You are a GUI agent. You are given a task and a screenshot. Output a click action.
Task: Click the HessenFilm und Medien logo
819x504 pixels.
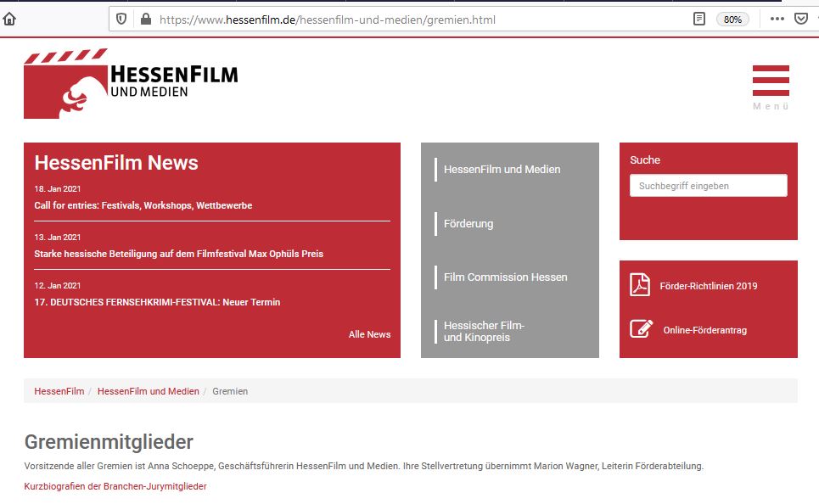(x=131, y=83)
